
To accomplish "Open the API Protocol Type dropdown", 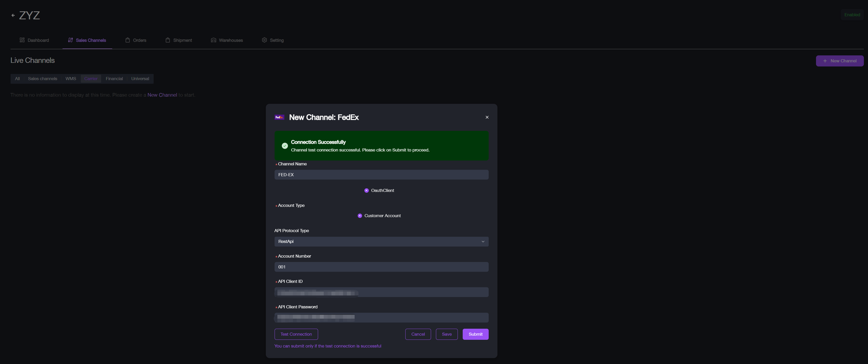I will coord(381,242).
